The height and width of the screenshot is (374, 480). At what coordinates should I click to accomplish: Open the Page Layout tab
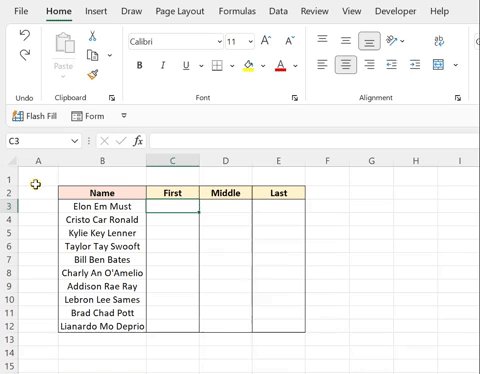tap(180, 11)
